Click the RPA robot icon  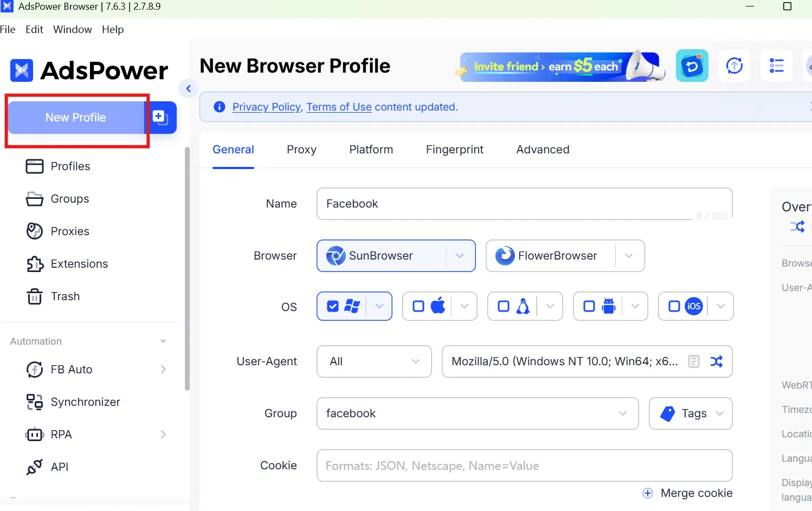pos(35,435)
